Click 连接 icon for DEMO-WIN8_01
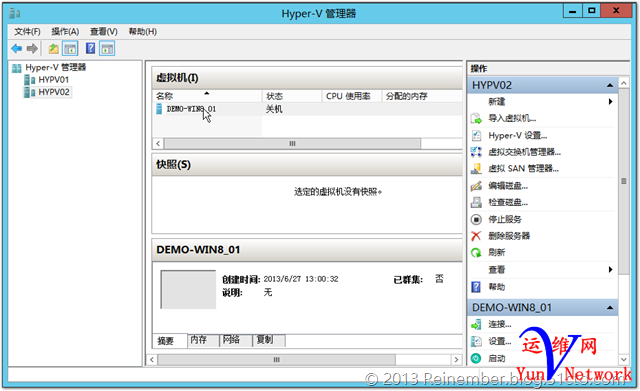640x391 pixels. [476, 325]
